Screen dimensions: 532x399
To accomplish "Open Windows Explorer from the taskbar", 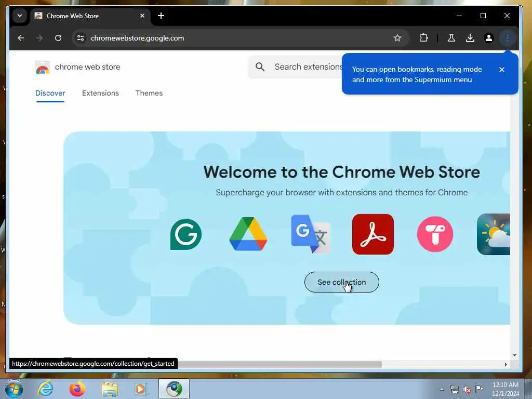I will click(x=110, y=389).
